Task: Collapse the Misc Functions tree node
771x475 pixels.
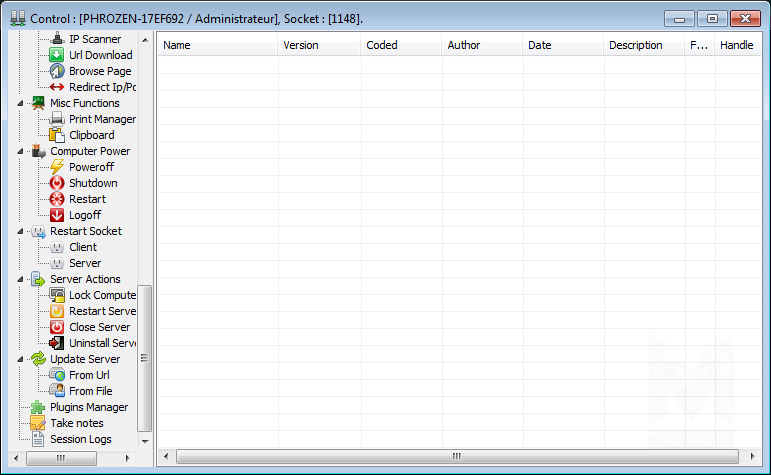Action: (22, 103)
